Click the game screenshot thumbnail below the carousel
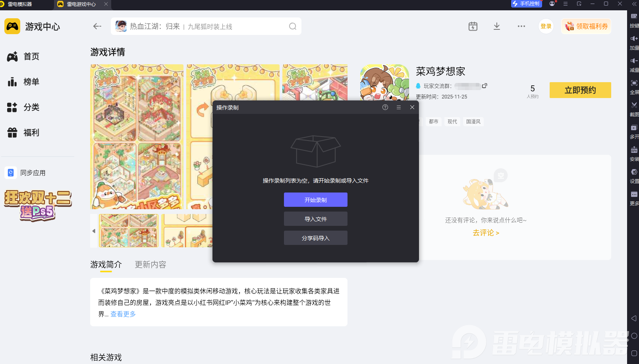The image size is (639, 364). coord(129,231)
